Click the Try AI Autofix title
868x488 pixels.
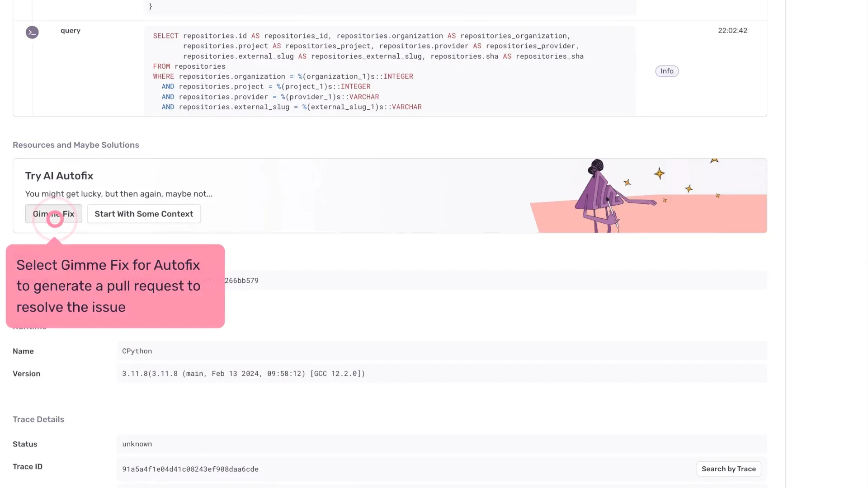coord(59,176)
